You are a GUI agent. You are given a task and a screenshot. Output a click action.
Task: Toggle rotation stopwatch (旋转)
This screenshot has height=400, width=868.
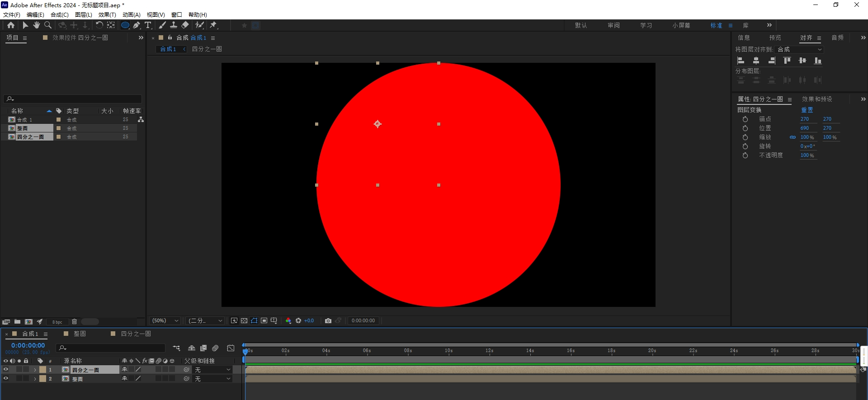[x=745, y=146]
